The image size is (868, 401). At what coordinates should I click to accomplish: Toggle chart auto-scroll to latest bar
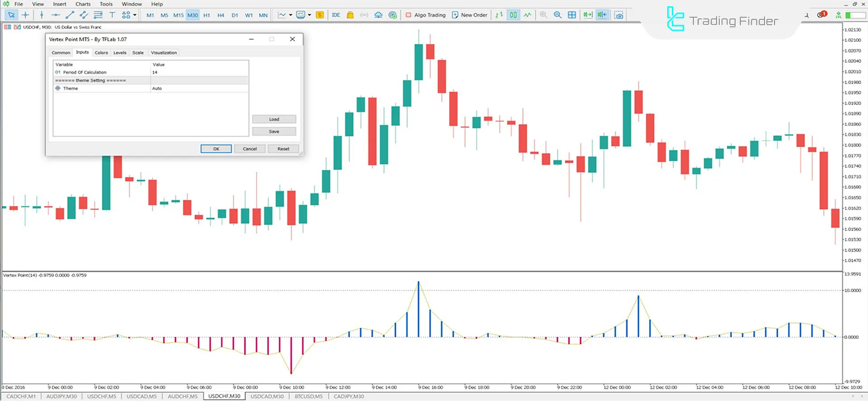click(587, 15)
